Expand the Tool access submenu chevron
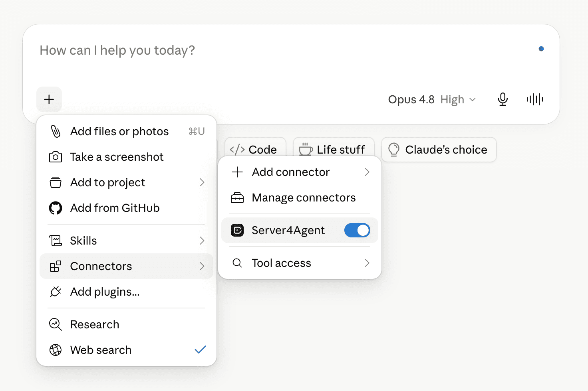This screenshot has height=391, width=588. pyautogui.click(x=367, y=263)
